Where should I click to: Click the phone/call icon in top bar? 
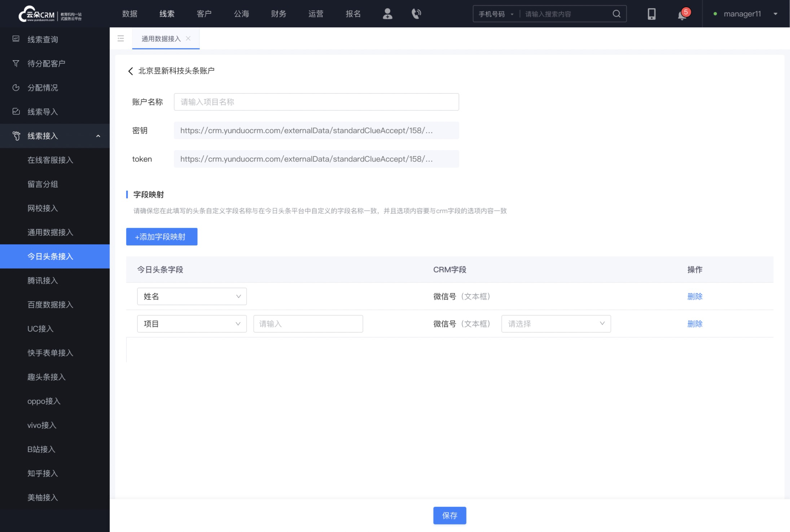pyautogui.click(x=417, y=13)
